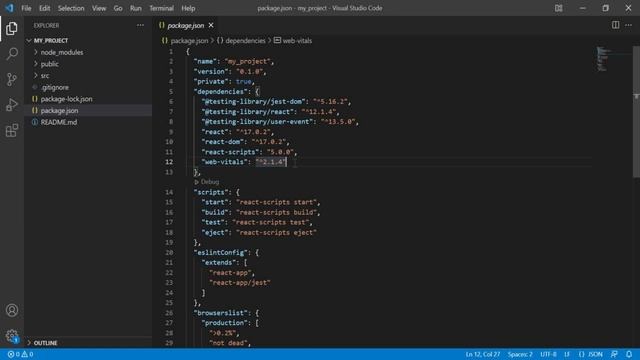The height and width of the screenshot is (360, 640).
Task: Open the editor more actions menu
Action: point(629,25)
